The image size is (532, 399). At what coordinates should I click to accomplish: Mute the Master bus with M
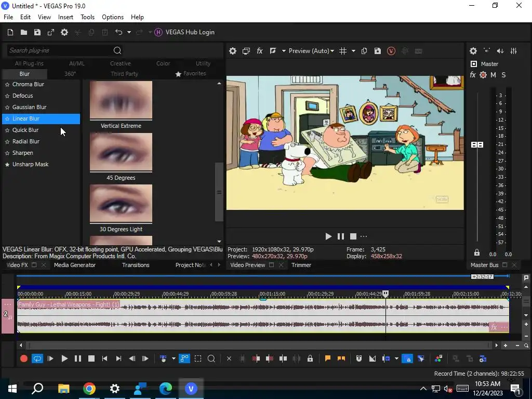tap(493, 75)
